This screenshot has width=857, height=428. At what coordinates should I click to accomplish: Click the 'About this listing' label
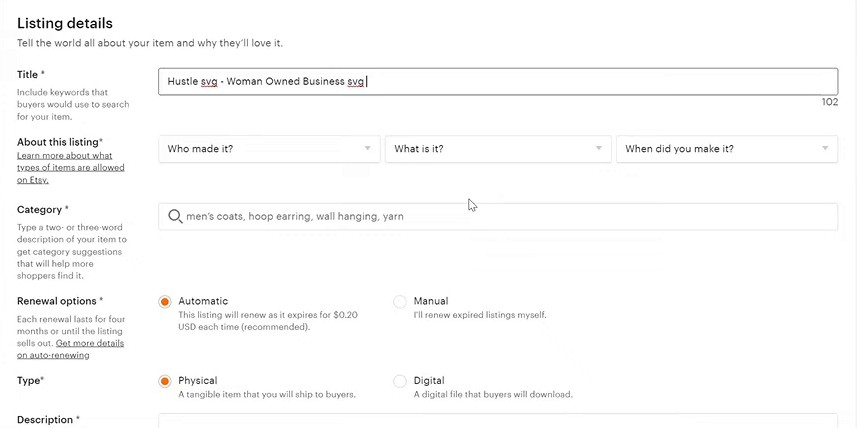coord(60,142)
